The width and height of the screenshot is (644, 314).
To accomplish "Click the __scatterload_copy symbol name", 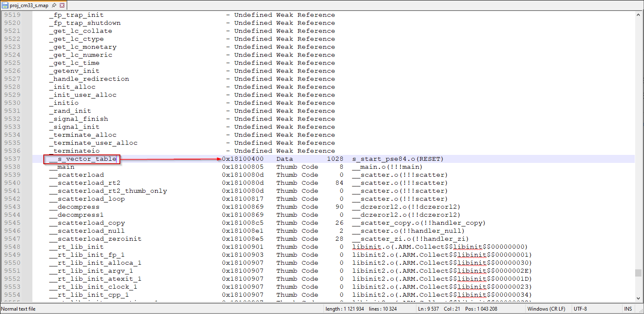I will pyautogui.click(x=87, y=223).
